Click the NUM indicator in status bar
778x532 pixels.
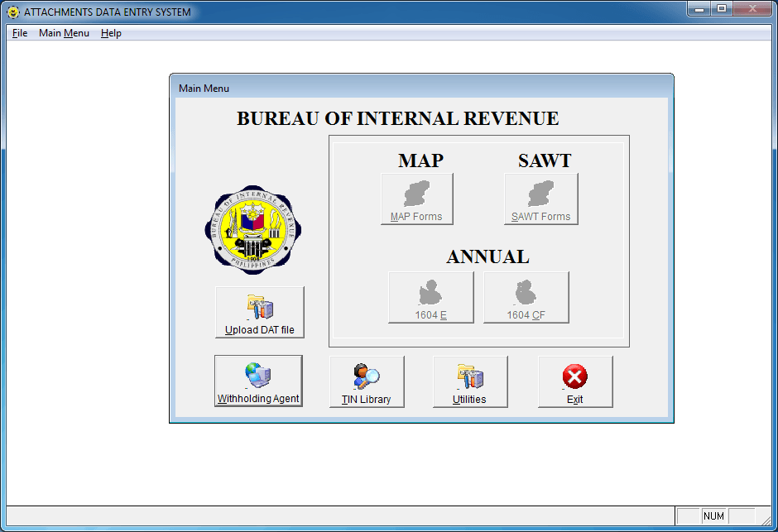coord(713,516)
